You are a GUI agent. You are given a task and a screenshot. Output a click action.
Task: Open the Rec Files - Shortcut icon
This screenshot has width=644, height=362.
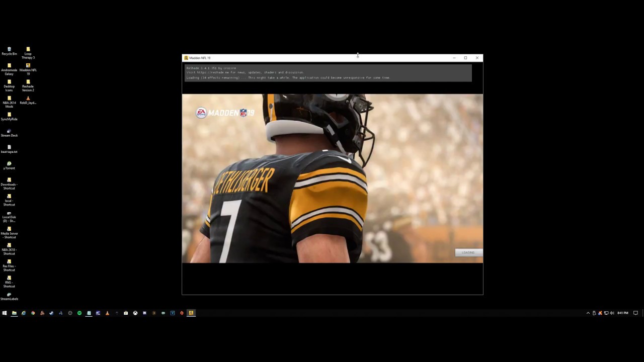pos(9,265)
